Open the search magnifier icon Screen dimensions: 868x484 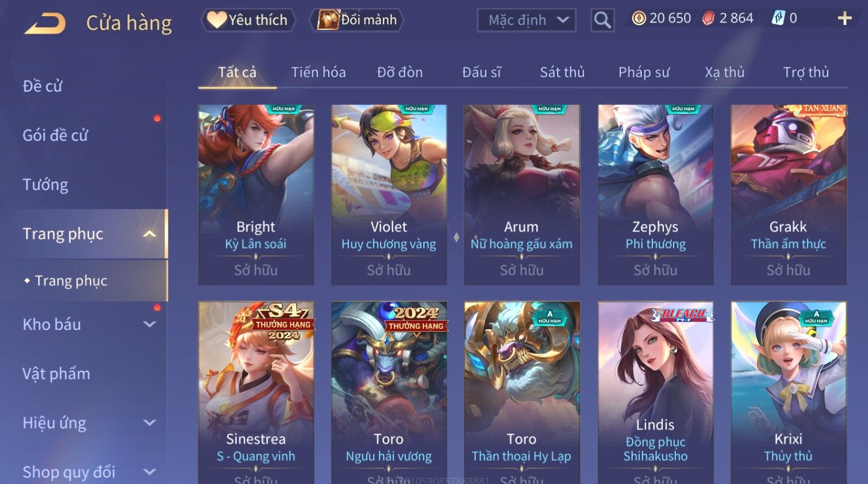pos(602,20)
